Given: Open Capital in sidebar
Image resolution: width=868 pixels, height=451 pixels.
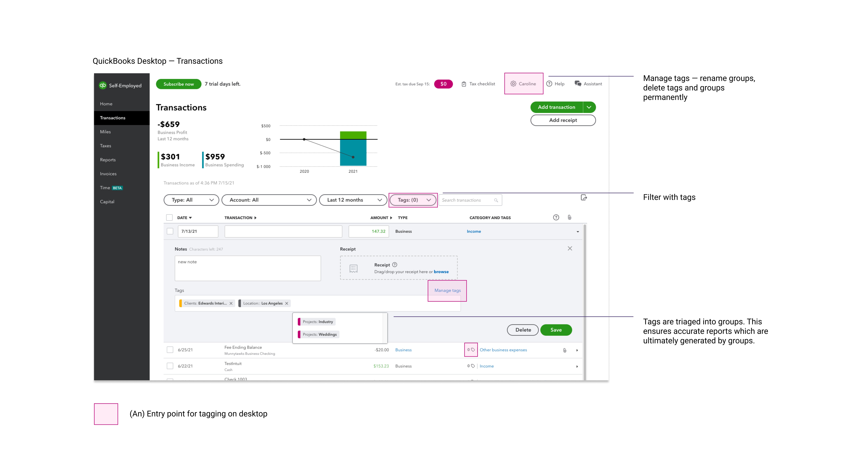Looking at the screenshot, I should coord(122,202).
